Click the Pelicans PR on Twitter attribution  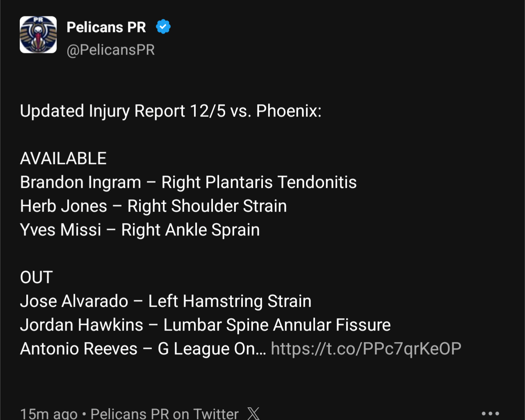(164, 414)
